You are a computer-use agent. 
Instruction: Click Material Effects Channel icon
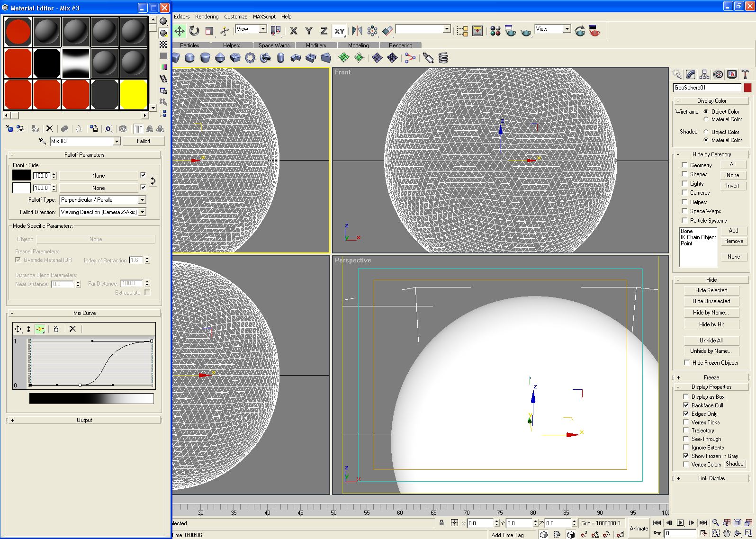[x=108, y=128]
